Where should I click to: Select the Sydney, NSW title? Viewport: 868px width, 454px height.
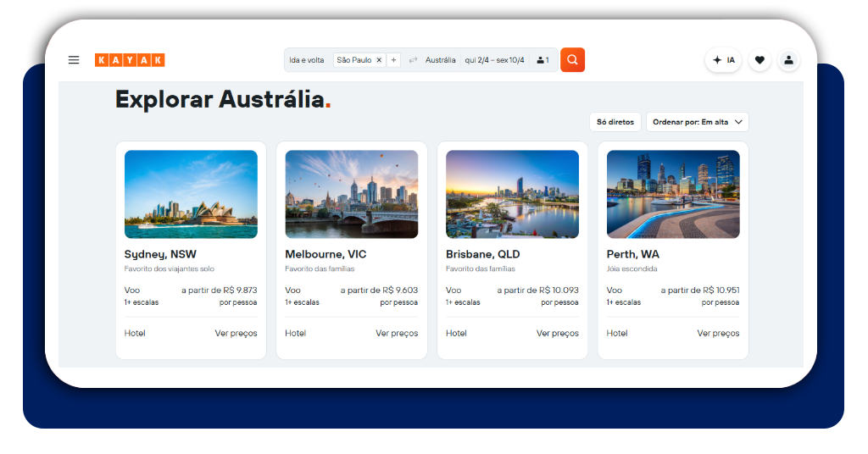(160, 254)
